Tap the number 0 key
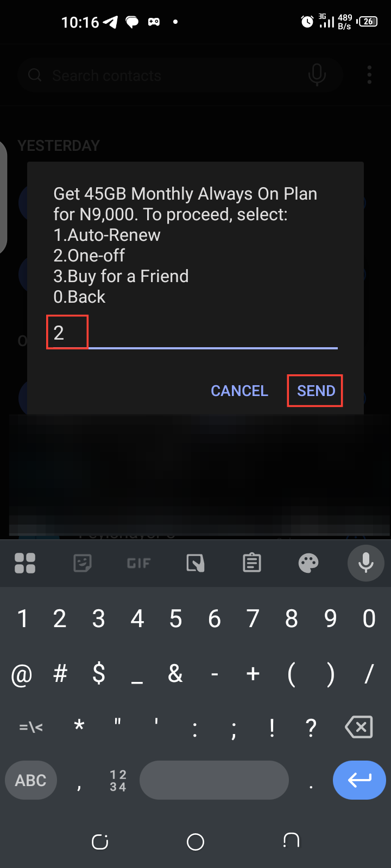This screenshot has height=868, width=391. click(x=369, y=618)
